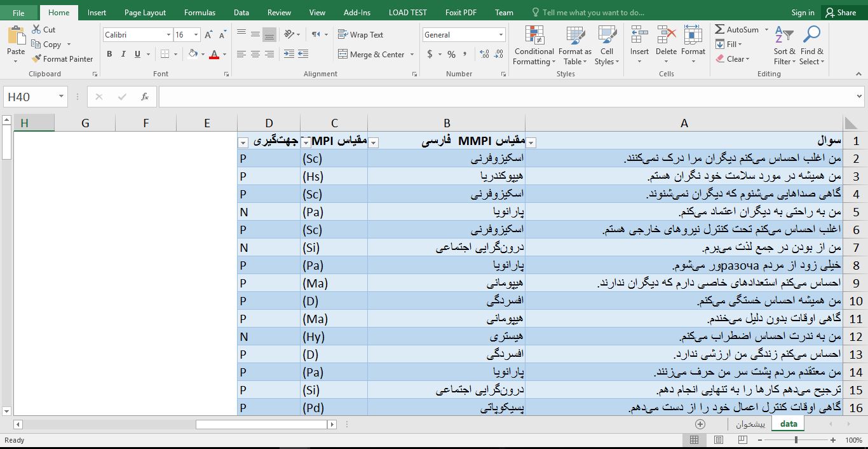
Task: Add a new sheet with plus button
Action: point(700,424)
